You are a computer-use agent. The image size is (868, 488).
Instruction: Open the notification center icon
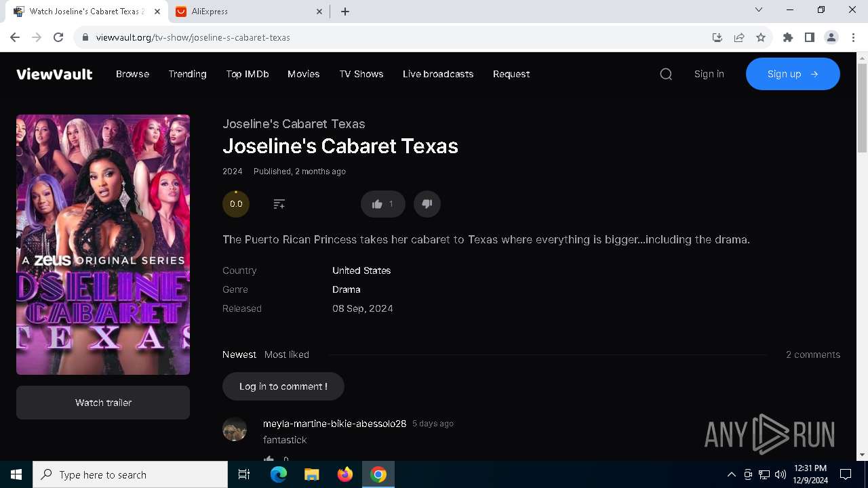(846, 474)
